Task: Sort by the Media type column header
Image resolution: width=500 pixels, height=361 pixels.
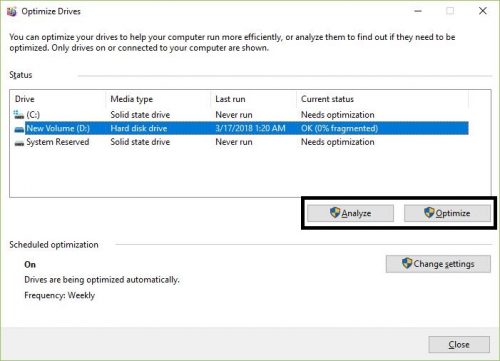Action: coord(158,99)
